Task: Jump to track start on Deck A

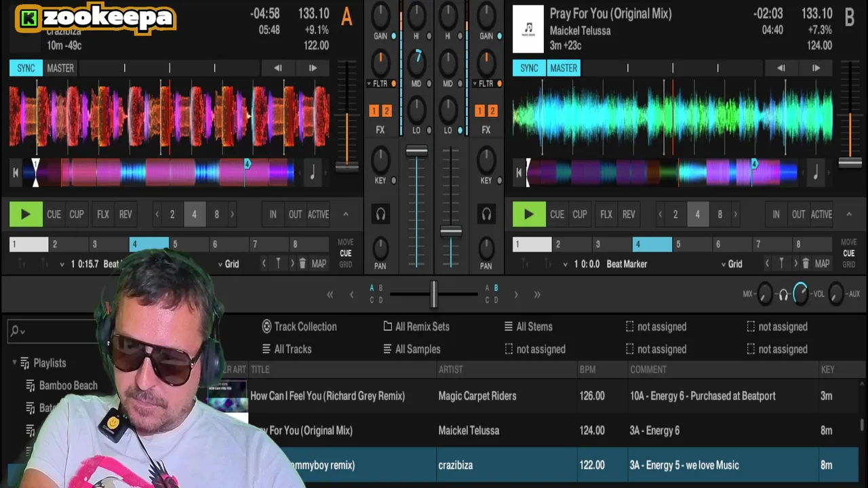Action: point(16,174)
